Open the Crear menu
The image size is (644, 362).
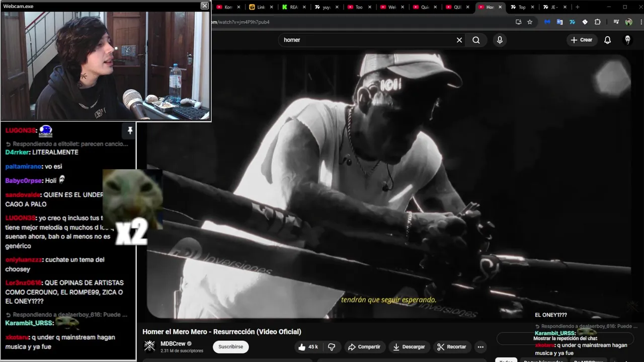[582, 40]
